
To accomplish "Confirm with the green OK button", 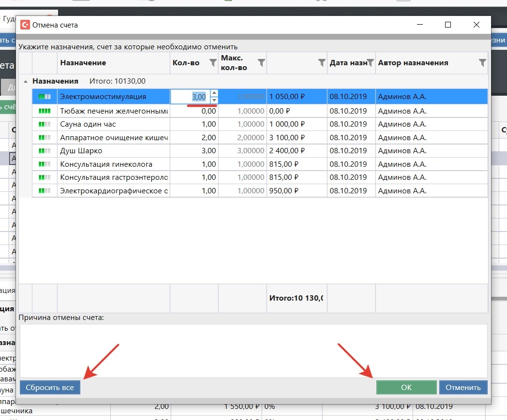I will 406,387.
